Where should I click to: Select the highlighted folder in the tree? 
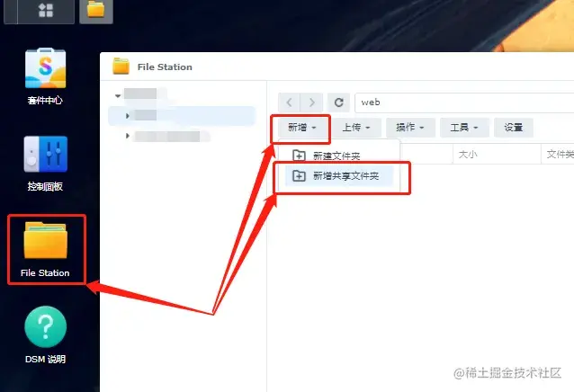point(182,116)
